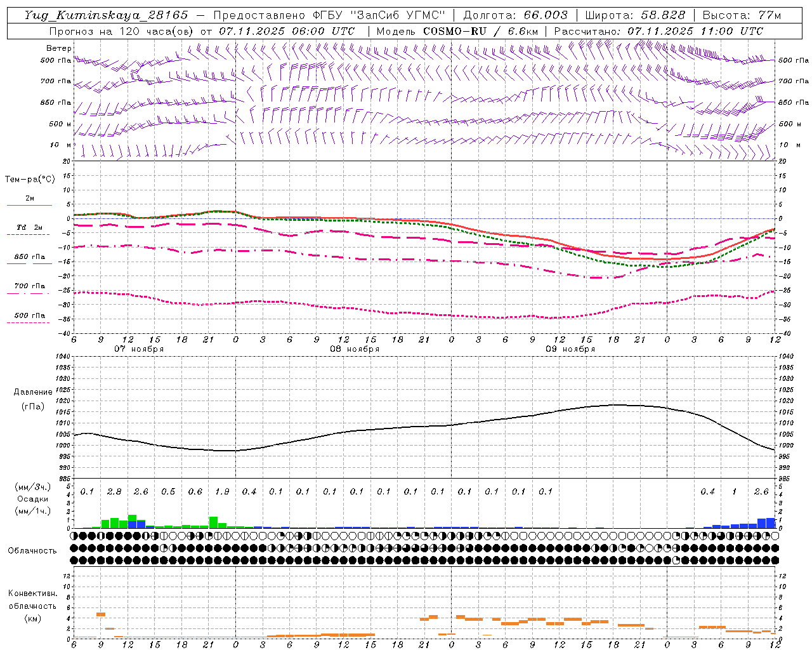Select the 'Предоставлено ФГБУ ЗапСиб УГМС' header text
Image resolution: width=812 pixels, height=650 pixels.
click(329, 15)
